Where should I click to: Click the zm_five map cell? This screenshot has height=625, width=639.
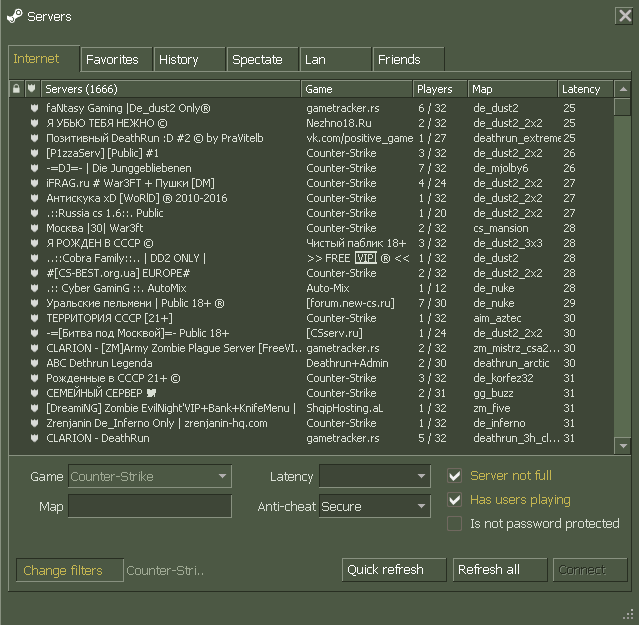click(x=491, y=408)
